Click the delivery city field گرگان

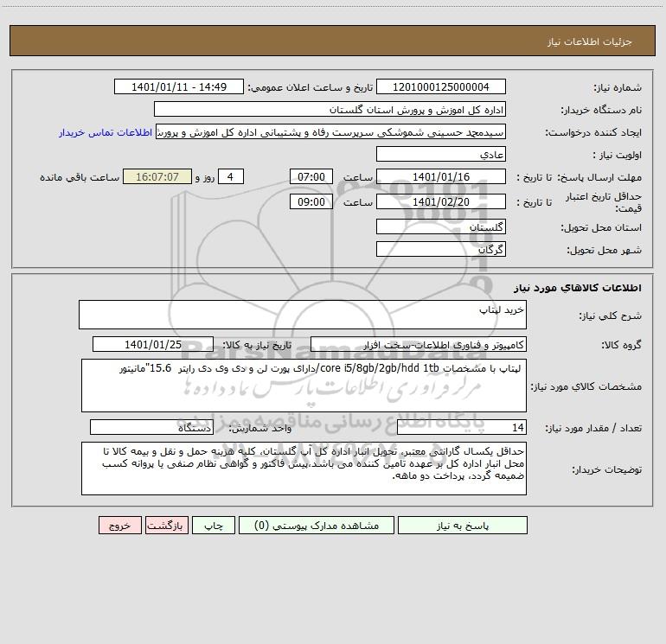(x=441, y=249)
